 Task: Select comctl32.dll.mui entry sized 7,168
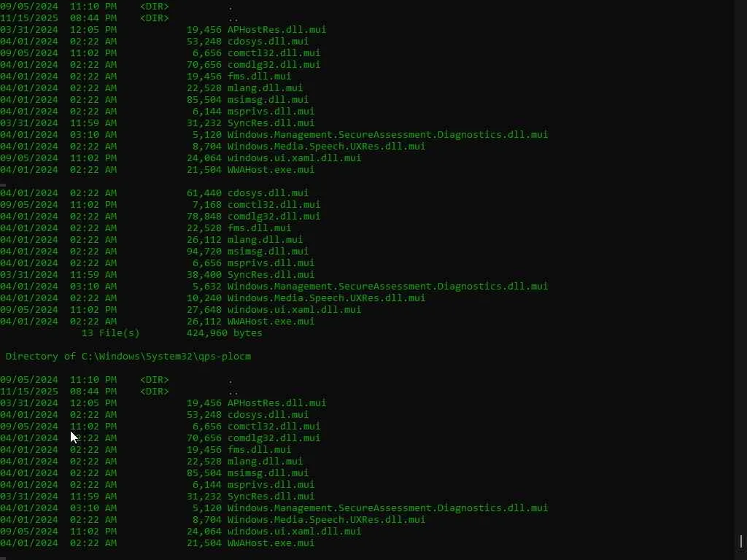(274, 205)
